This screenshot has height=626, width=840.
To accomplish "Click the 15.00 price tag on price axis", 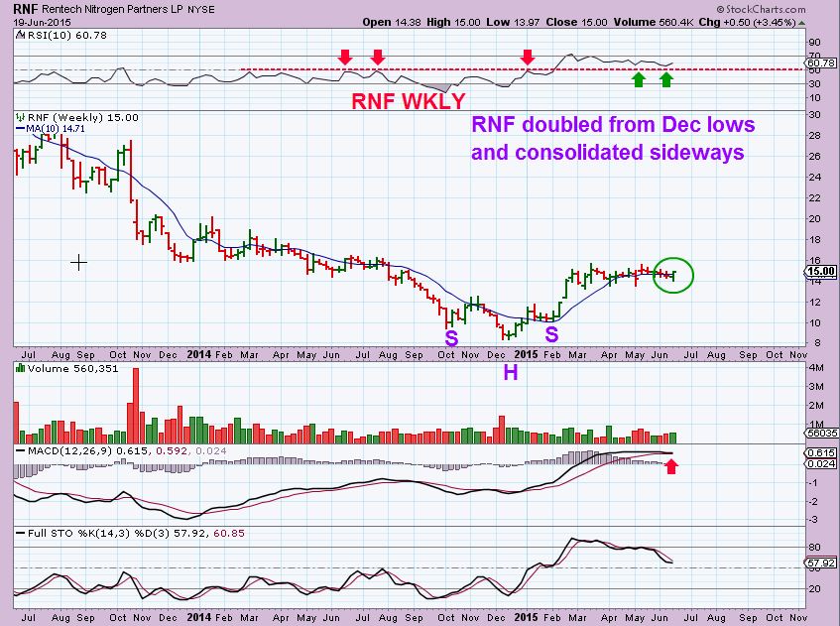I will tap(821, 271).
